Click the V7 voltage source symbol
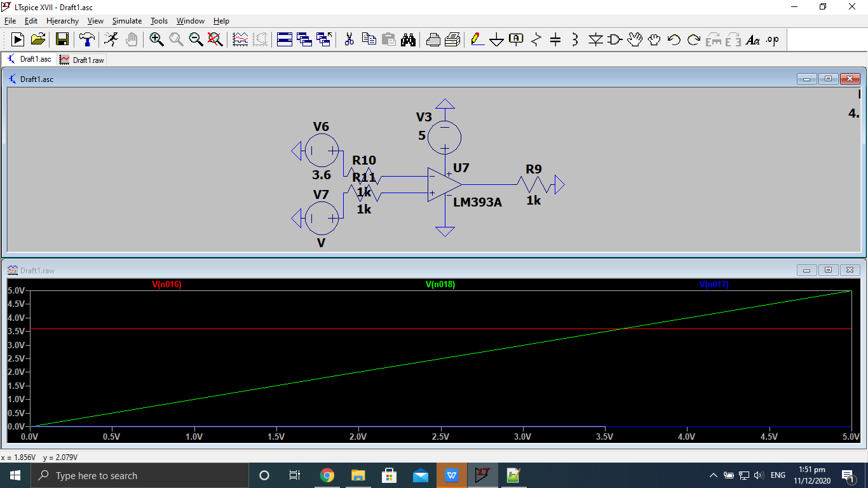 [322, 218]
